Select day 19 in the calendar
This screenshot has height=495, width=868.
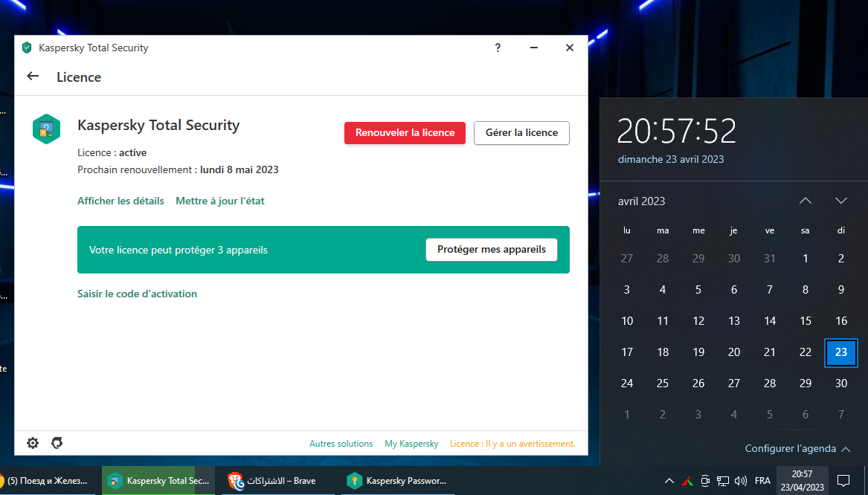[698, 352]
